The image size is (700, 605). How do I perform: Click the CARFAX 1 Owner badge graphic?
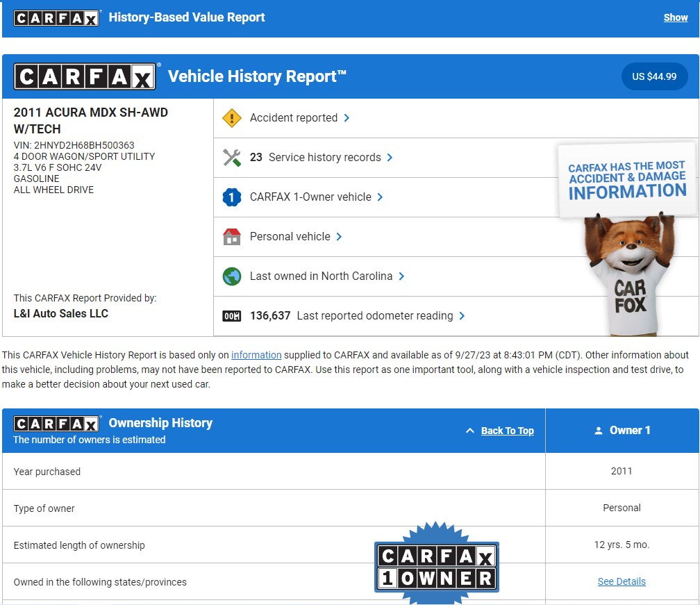437,562
